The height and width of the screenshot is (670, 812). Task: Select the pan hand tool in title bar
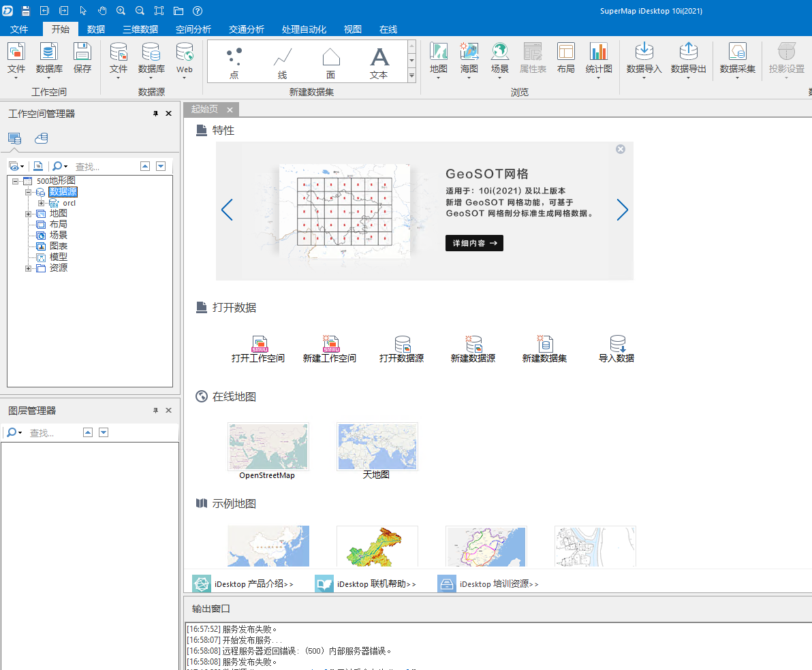point(102,11)
